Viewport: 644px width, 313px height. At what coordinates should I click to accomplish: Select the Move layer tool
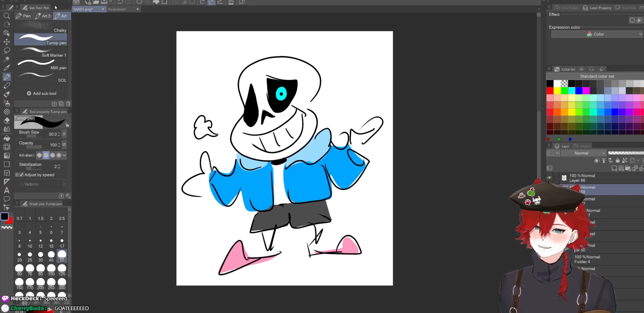point(7,42)
